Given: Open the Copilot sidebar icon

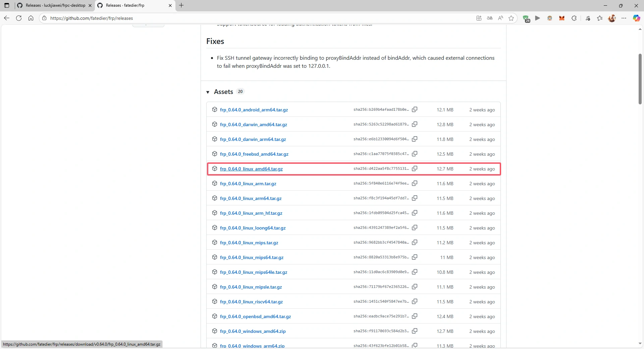Looking at the screenshot, I should pyautogui.click(x=636, y=18).
